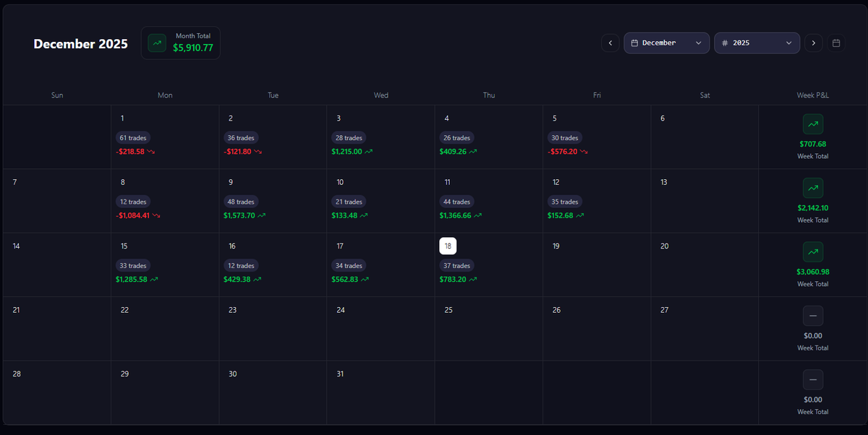
Task: Select day 25 in the calendar
Action: point(448,310)
